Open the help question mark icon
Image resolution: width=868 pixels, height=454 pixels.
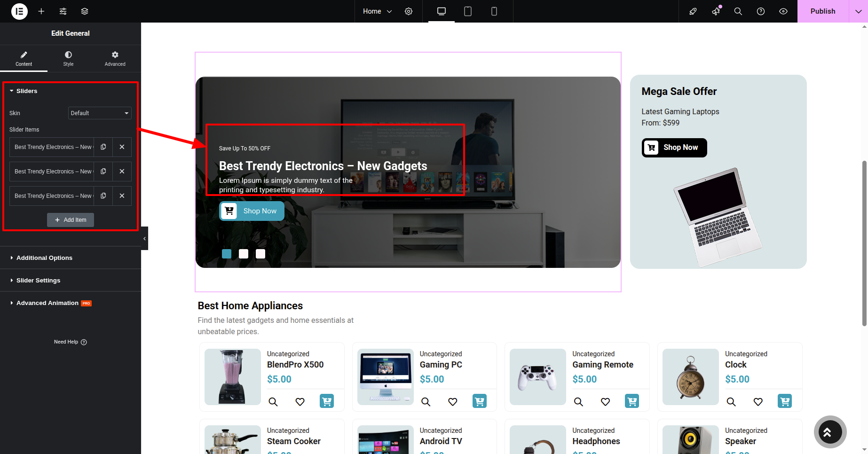point(761,11)
